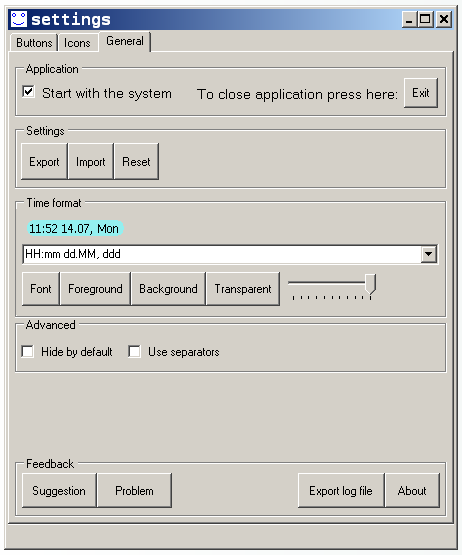Open the time format dropdown arrow
The image size is (462, 555).
(x=428, y=254)
